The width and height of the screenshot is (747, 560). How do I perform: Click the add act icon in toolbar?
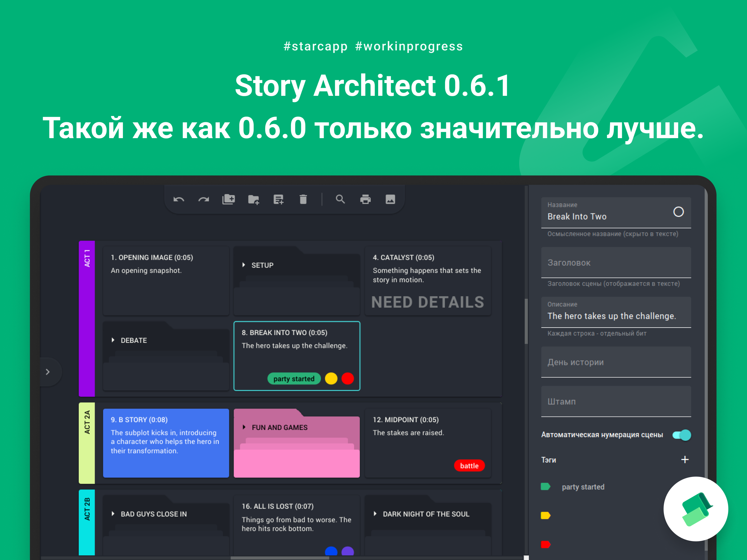229,199
